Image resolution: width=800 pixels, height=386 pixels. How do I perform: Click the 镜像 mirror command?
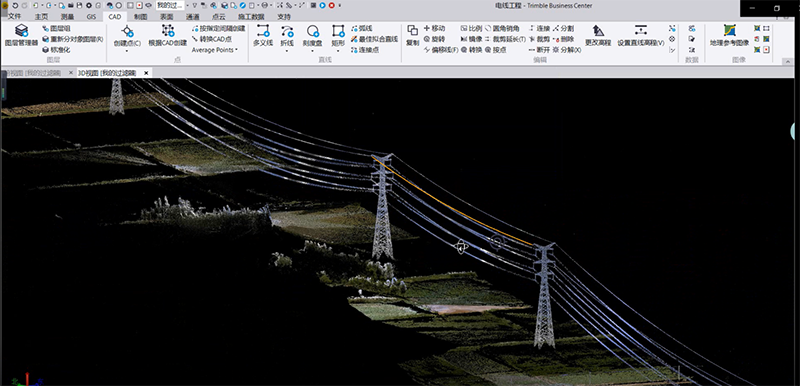[471, 39]
